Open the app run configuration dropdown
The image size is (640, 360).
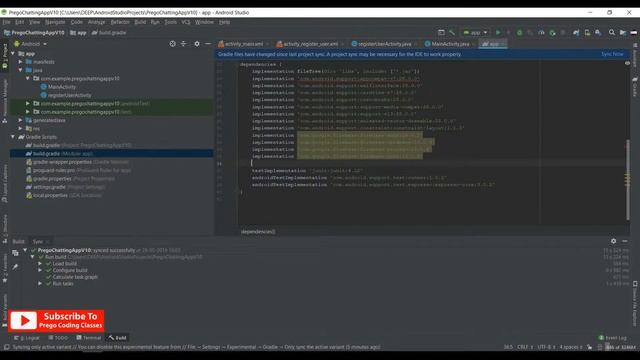[x=475, y=33]
